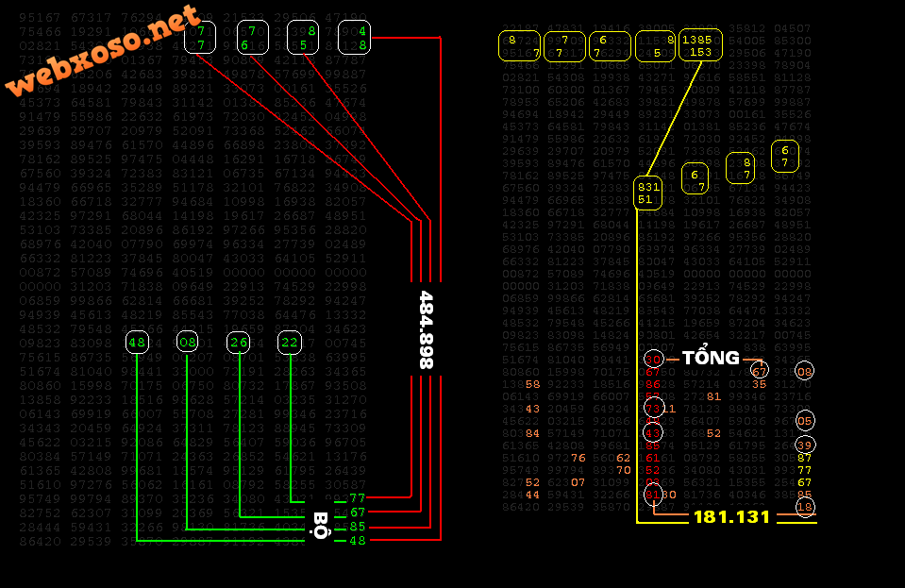Click the vertical 484.898 label
This screenshot has height=588, width=905.
point(426,328)
